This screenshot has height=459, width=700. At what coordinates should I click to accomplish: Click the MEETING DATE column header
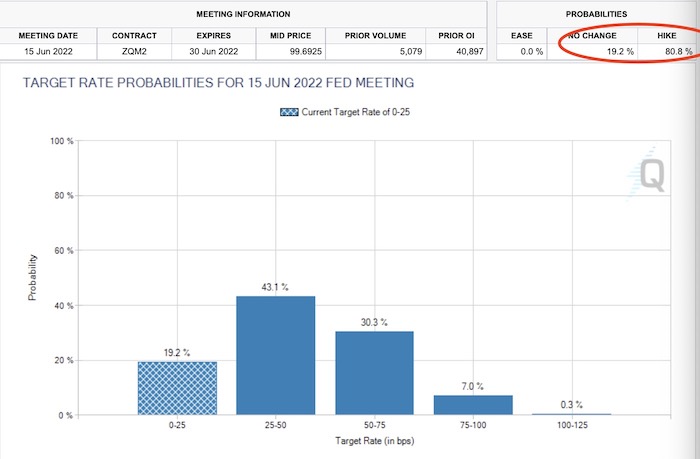click(x=48, y=36)
